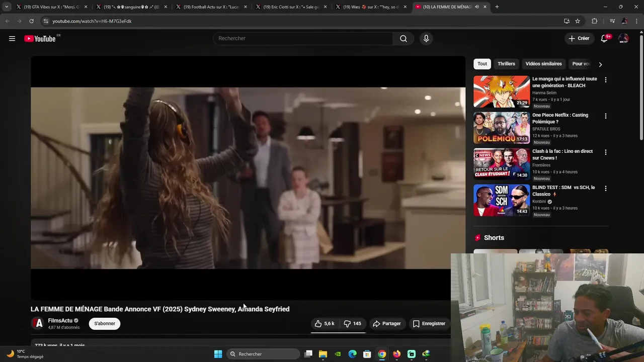The image size is (644, 362).
Task: Open the FilmsActu channel name link
Action: pos(60,321)
